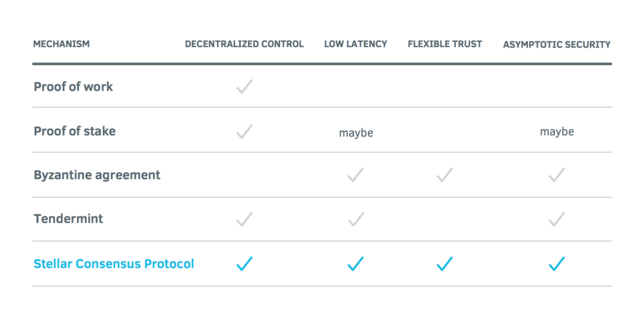Click Byzantine agreement low latency checkmark
The width and height of the screenshot is (644, 322).
355,175
